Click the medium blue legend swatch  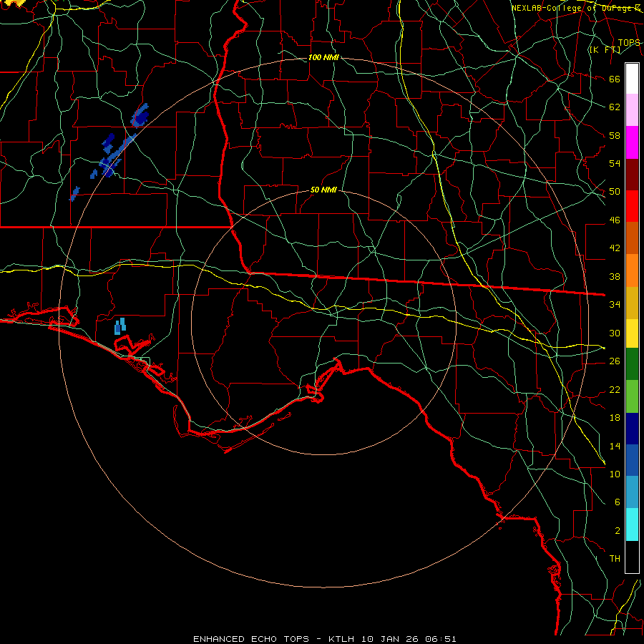tap(632, 460)
